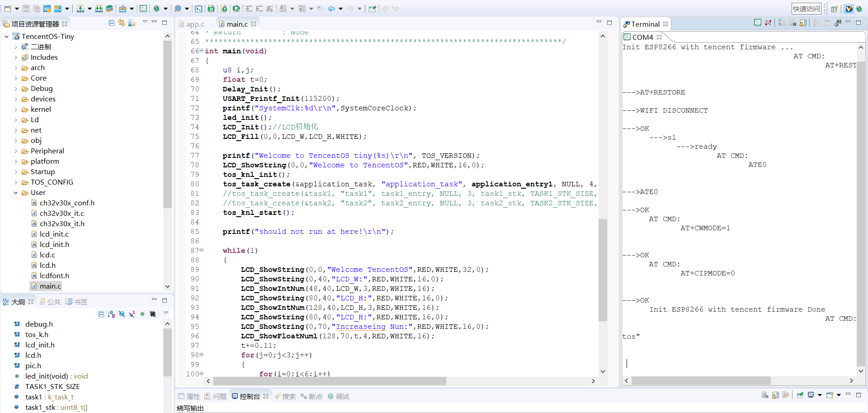Click the scroll lock icon in Terminal
The height and width of the screenshot is (413, 868).
click(803, 23)
